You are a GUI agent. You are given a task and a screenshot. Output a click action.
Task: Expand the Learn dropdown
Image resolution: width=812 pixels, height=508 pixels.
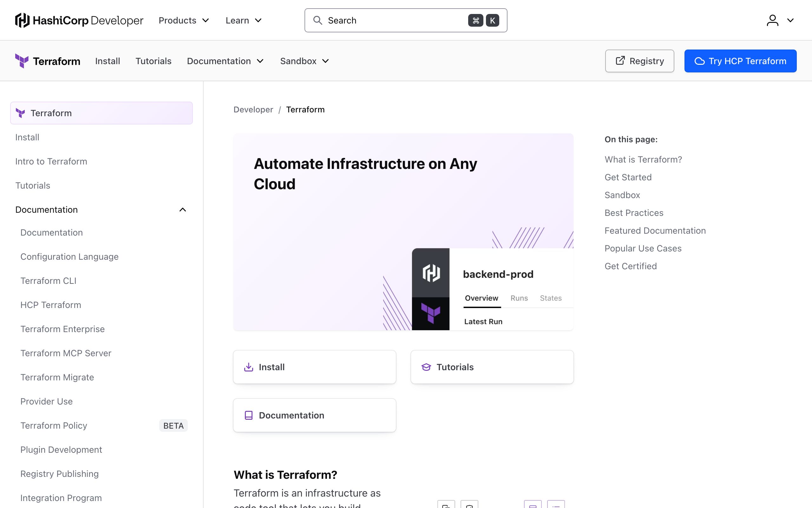coord(244,20)
